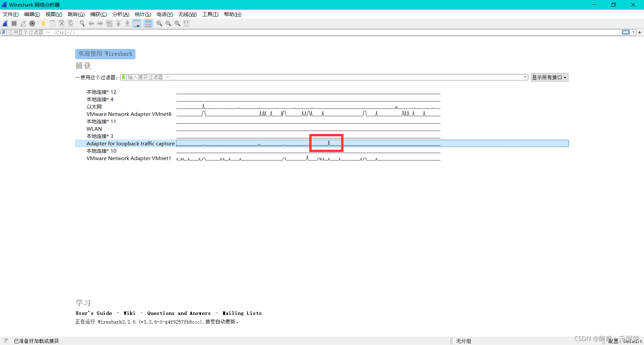Click the save capture file icon

click(x=53, y=23)
